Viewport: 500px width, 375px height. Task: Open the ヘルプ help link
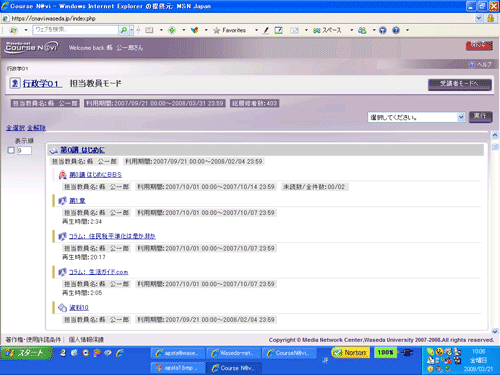(480, 65)
